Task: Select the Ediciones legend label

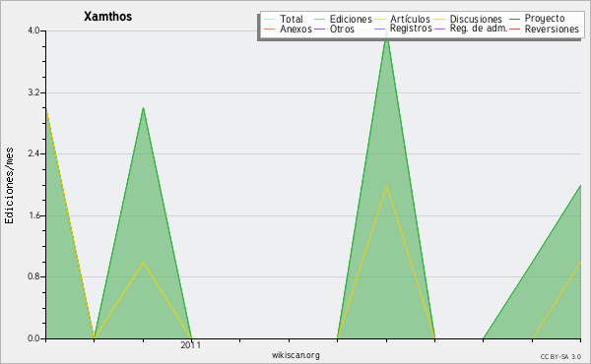Action: point(351,19)
